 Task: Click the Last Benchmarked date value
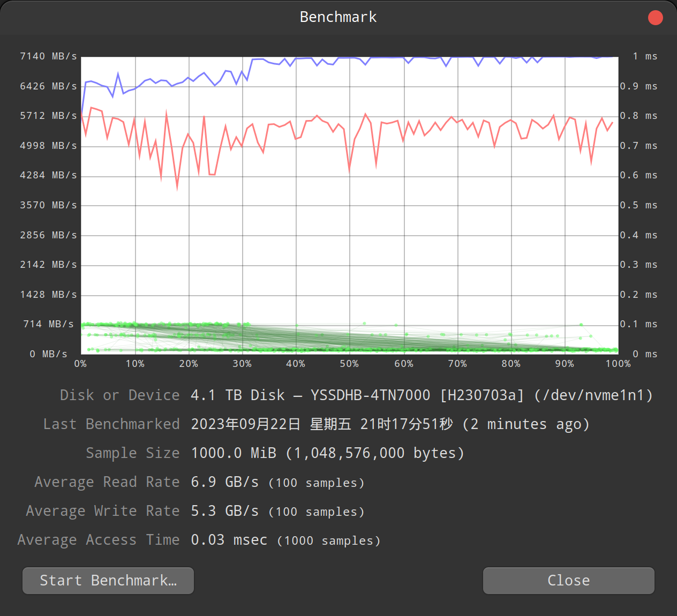coord(390,424)
